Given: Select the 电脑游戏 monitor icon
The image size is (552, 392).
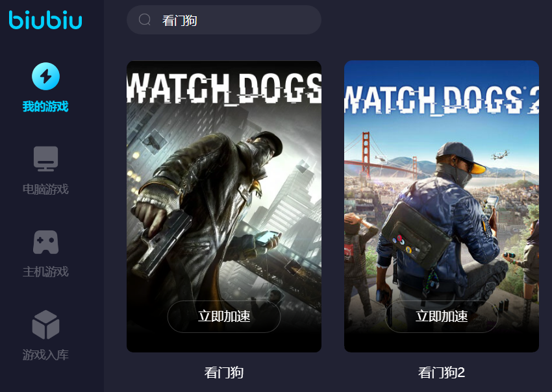Looking at the screenshot, I should (x=45, y=158).
